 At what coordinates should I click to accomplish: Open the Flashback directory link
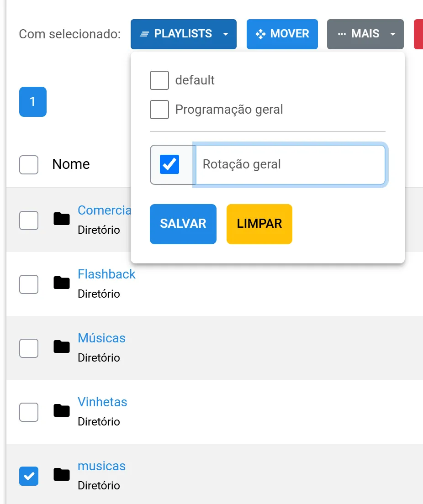pos(106,274)
